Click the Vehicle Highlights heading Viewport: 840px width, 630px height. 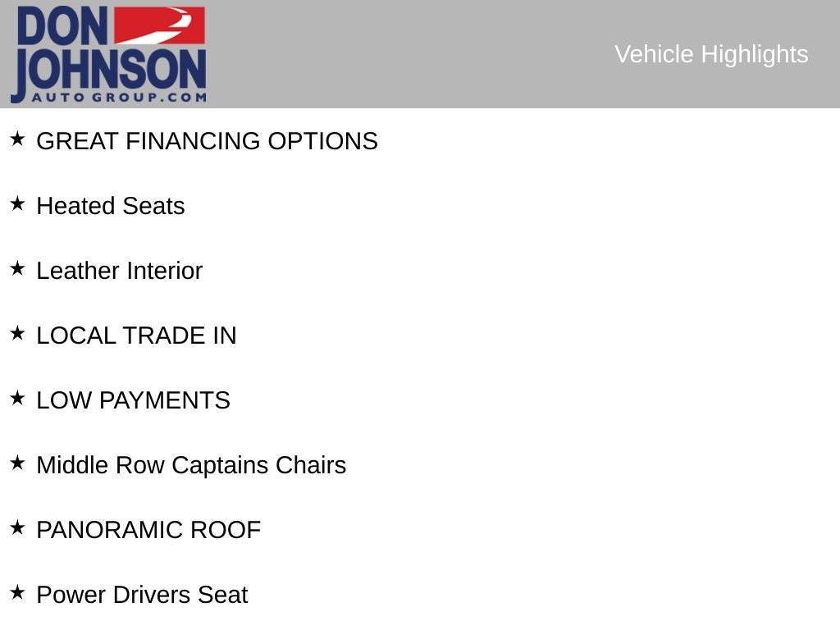click(711, 54)
